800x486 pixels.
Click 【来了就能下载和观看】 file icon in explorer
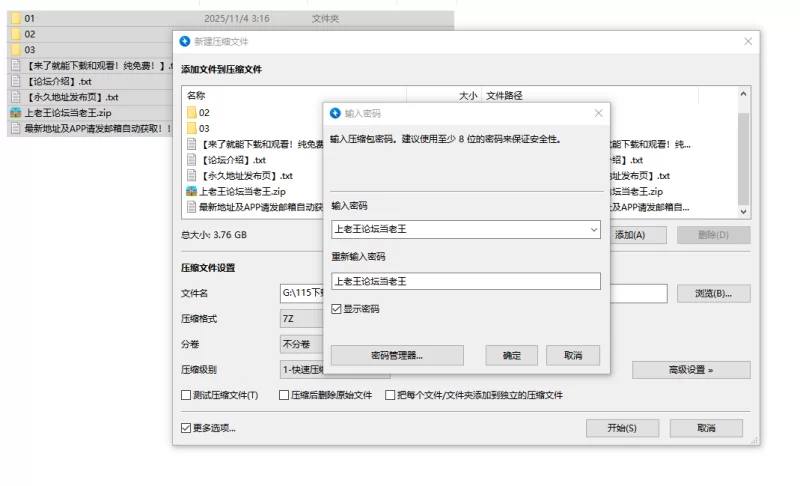pos(16,65)
